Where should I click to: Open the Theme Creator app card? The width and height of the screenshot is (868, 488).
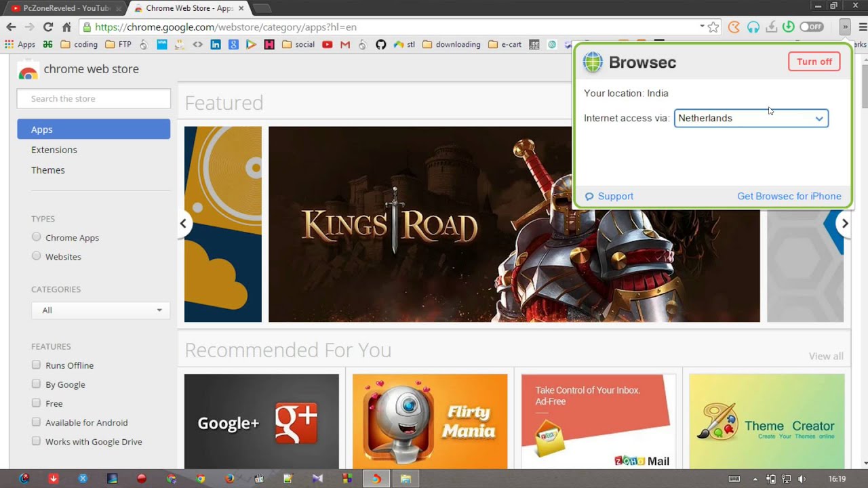coord(767,422)
